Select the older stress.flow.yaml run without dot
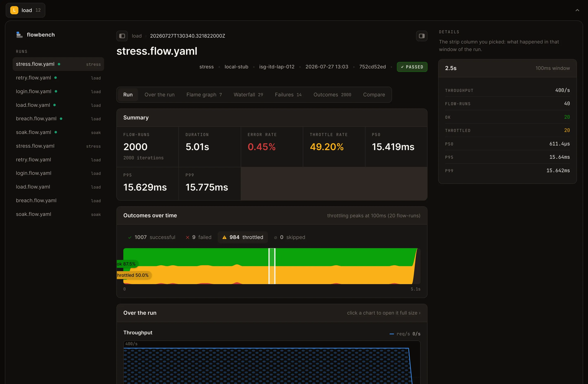The width and height of the screenshot is (588, 384). point(58,146)
